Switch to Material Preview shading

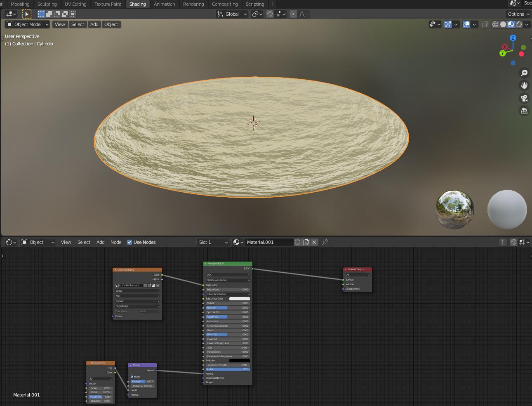pyautogui.click(x=511, y=24)
